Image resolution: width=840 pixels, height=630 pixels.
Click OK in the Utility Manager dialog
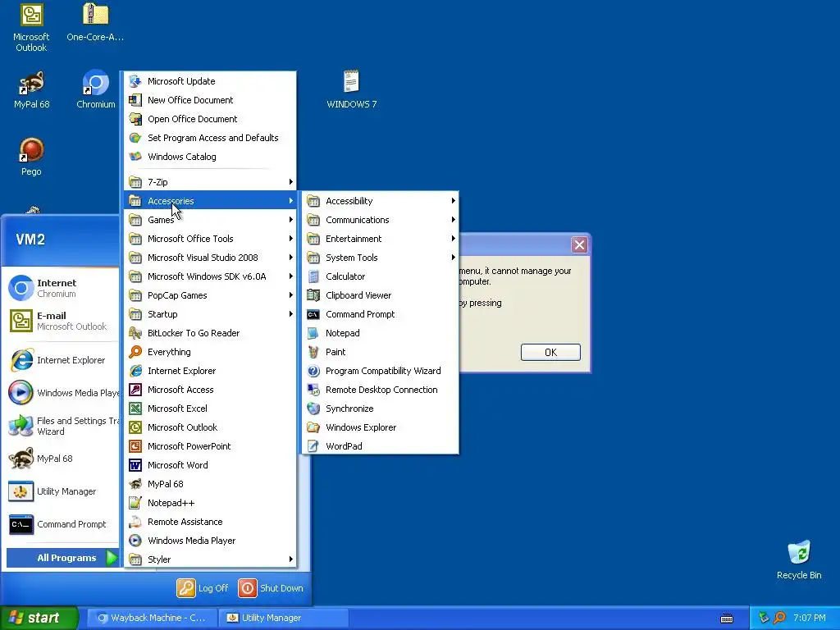click(x=550, y=352)
